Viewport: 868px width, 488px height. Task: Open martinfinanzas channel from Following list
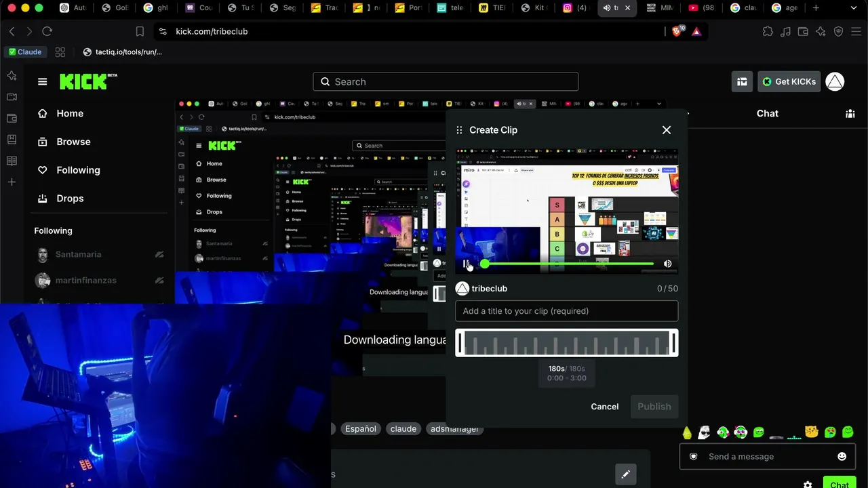tap(86, 281)
